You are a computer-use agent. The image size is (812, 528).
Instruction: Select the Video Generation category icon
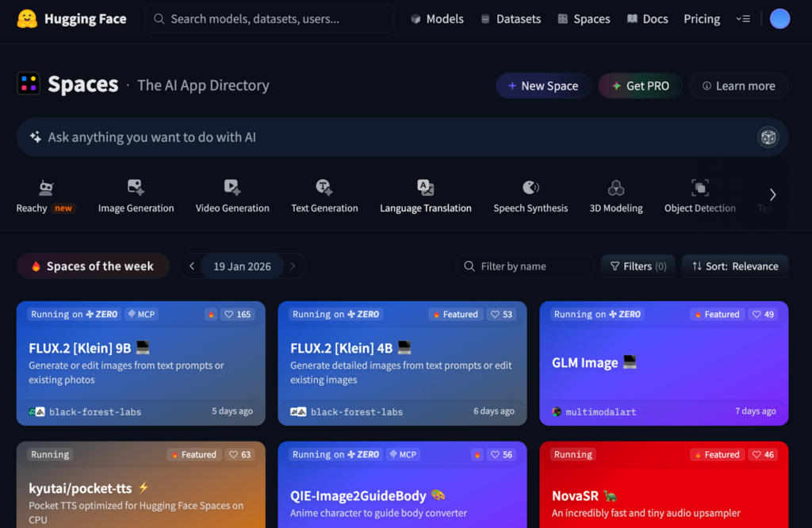coord(232,188)
